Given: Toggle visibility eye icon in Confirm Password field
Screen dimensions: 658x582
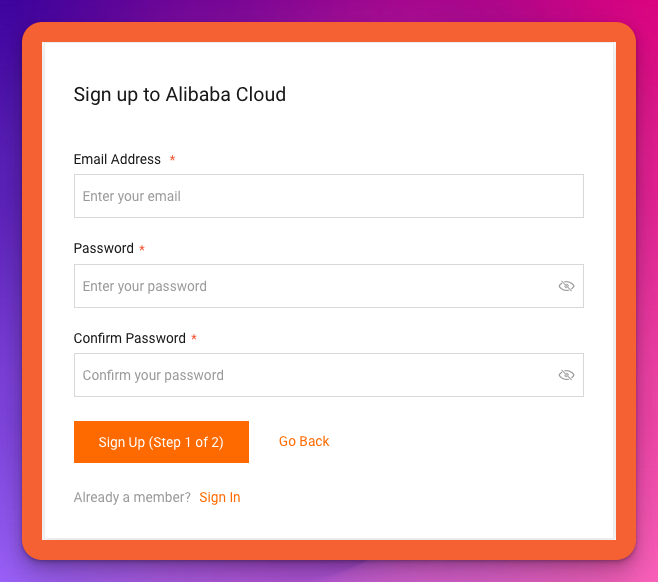Looking at the screenshot, I should 566,375.
